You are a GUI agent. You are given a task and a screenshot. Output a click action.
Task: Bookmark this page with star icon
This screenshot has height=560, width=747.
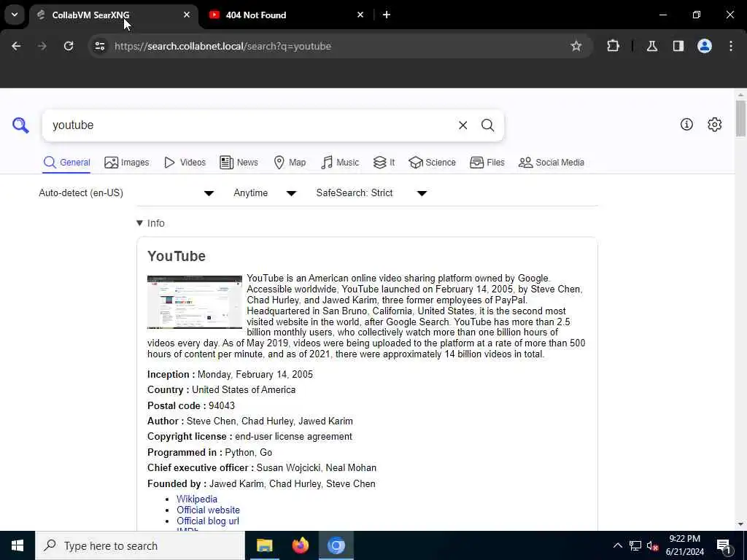point(576,46)
